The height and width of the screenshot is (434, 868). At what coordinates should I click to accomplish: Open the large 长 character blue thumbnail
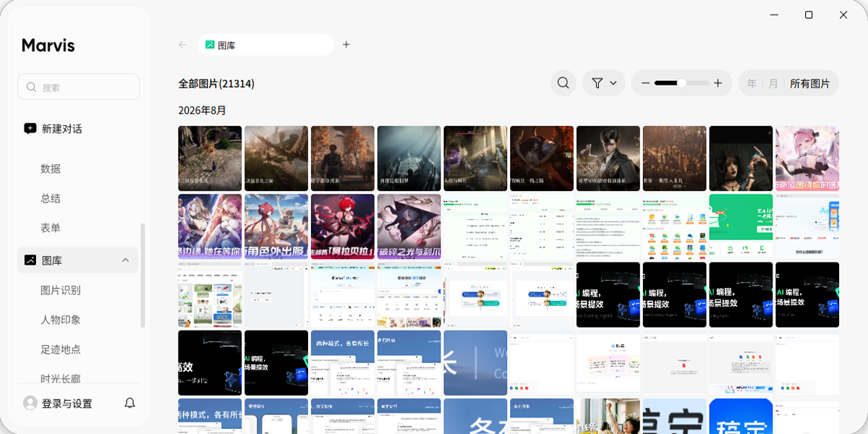pyautogui.click(x=475, y=362)
